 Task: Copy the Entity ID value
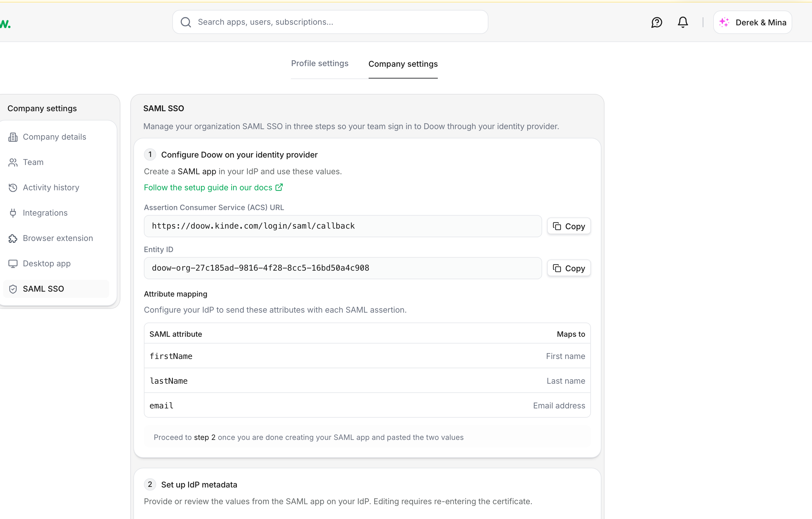tap(568, 268)
